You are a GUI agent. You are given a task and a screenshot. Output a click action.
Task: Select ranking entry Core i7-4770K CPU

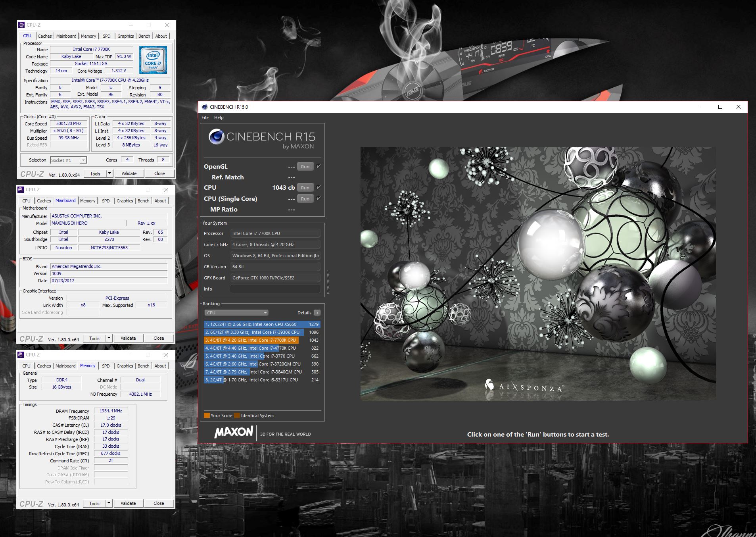click(x=262, y=348)
